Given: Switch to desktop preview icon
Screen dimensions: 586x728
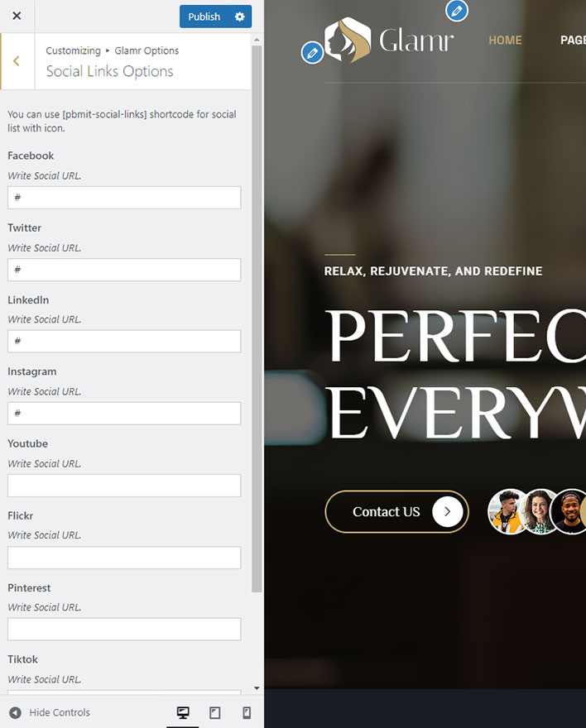Looking at the screenshot, I should (x=183, y=712).
